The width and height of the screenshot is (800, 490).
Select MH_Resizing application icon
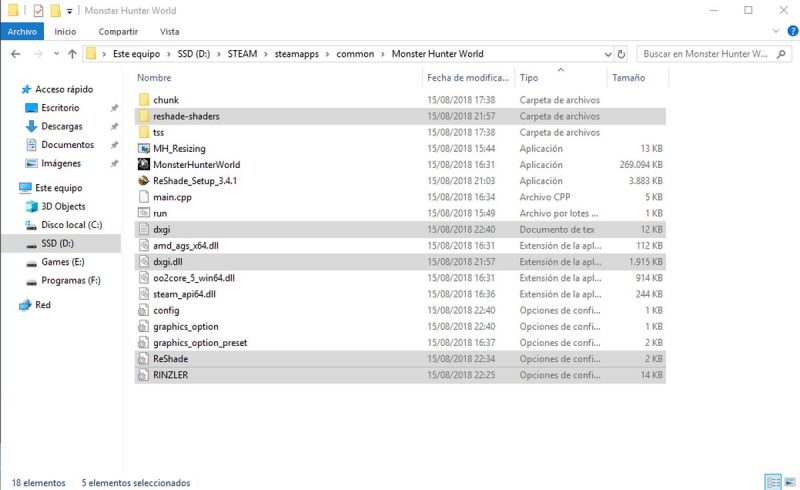tap(144, 149)
